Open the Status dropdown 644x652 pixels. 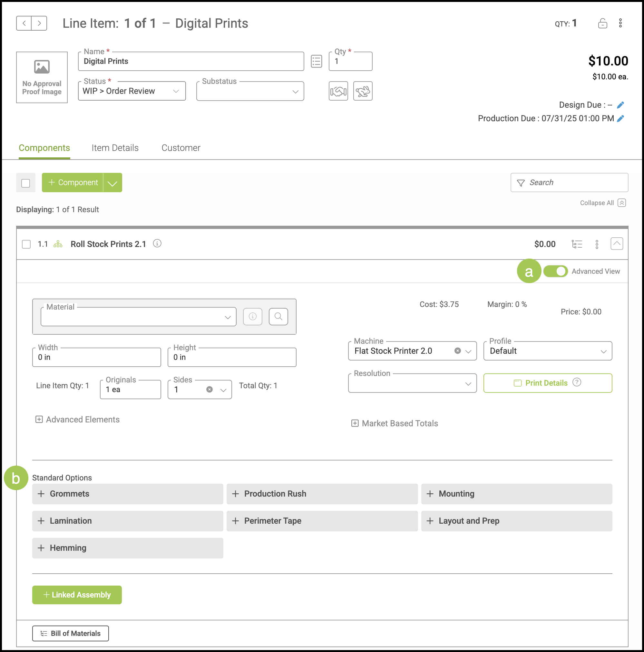(132, 91)
